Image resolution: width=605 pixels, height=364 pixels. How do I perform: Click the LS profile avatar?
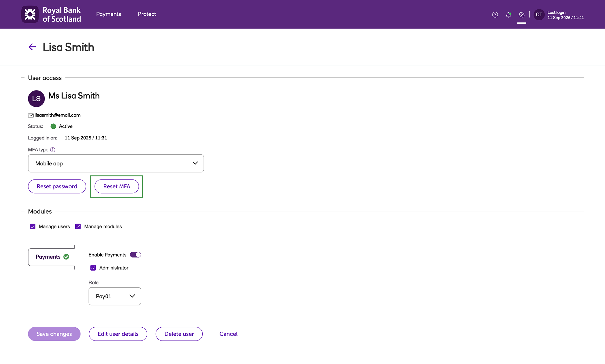tap(36, 99)
